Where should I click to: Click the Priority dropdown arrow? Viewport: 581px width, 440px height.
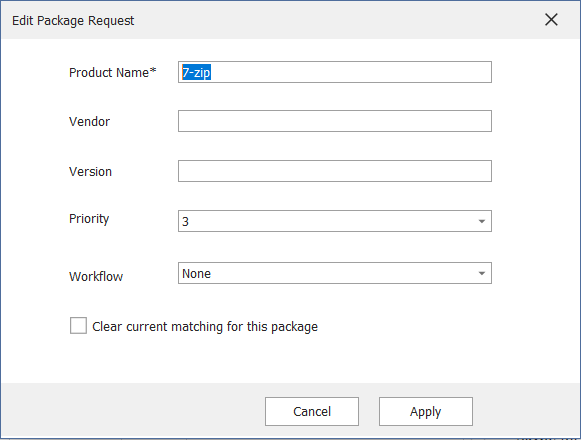(481, 221)
